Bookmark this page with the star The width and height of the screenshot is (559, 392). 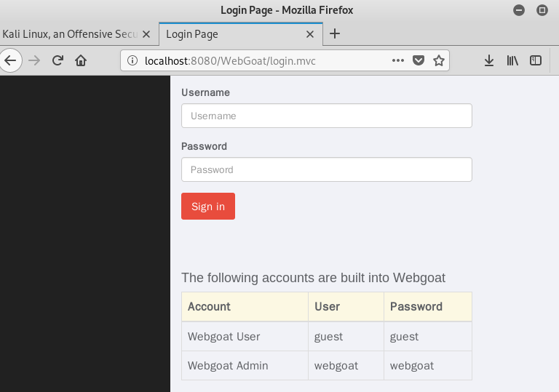[x=438, y=60]
